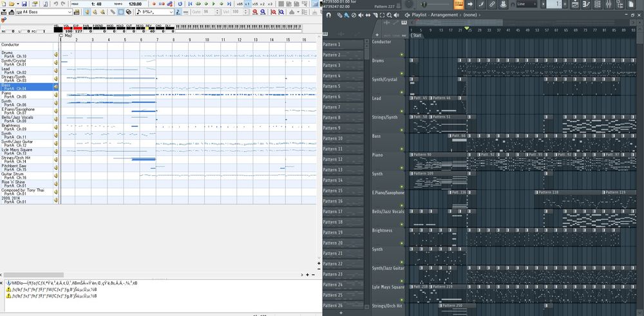This screenshot has height=316, width=644.
Task: Click the stamp icon in FL Studio toolbar
Action: point(504,4)
